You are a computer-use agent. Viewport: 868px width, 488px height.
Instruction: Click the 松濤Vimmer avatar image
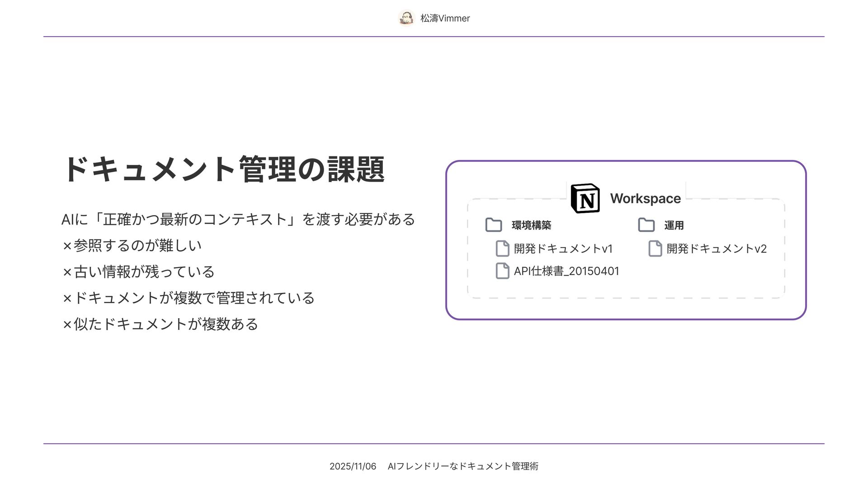click(x=406, y=18)
